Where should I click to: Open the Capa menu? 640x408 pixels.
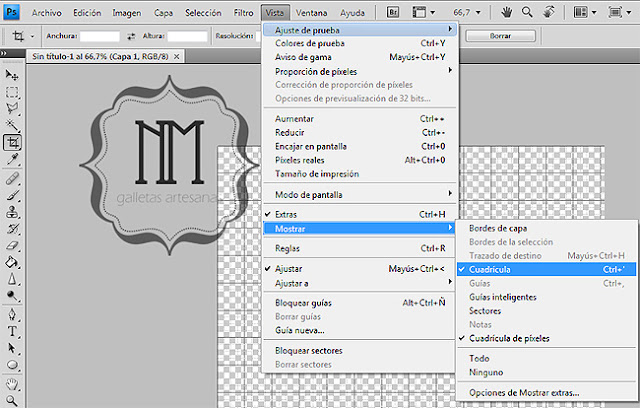click(163, 13)
